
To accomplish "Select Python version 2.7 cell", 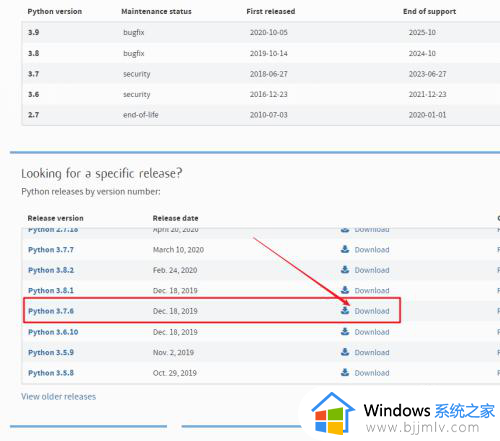I will pyautogui.click(x=34, y=115).
